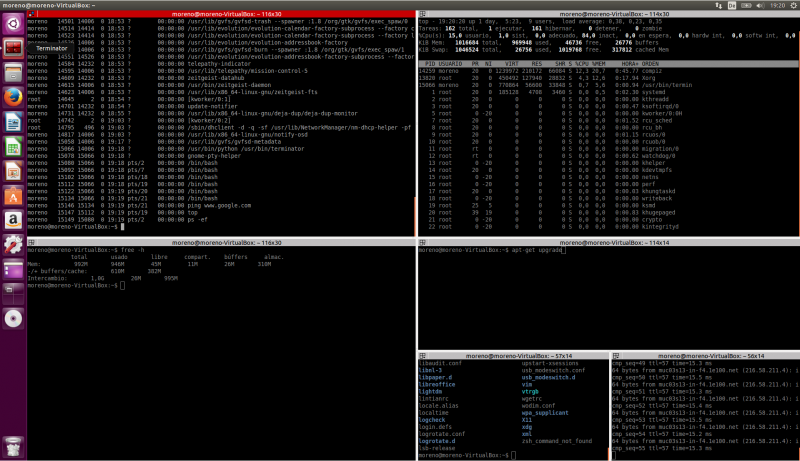Click the 'icmp_seq=55' ping result line
800x461 pixels.
coord(662,448)
